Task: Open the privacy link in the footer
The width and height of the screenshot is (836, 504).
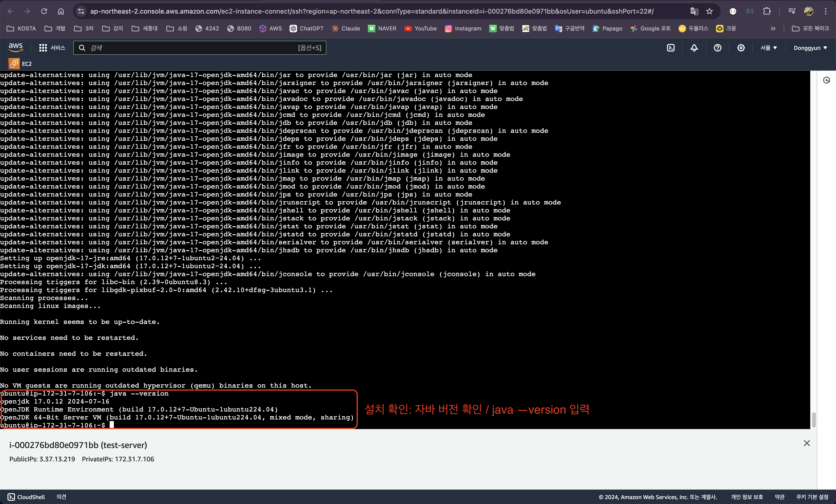Action: pos(746,497)
